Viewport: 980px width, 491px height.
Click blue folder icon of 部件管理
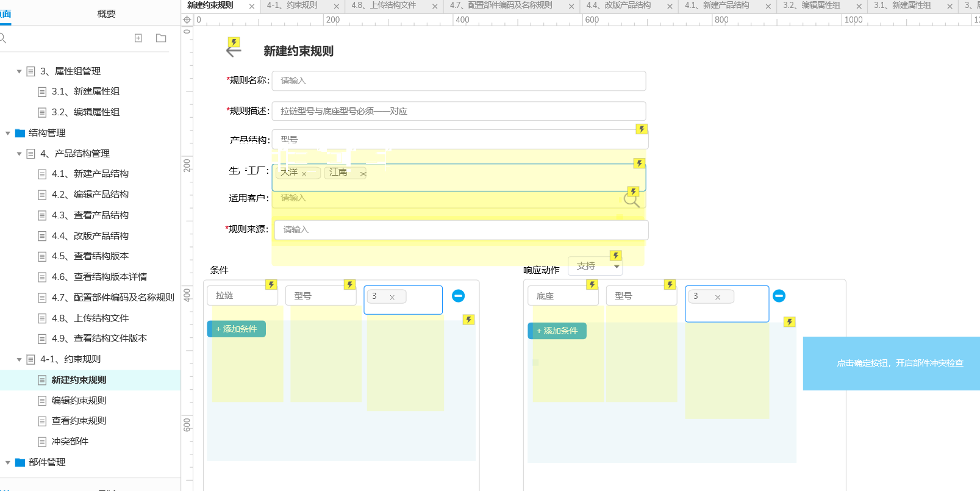click(x=20, y=462)
